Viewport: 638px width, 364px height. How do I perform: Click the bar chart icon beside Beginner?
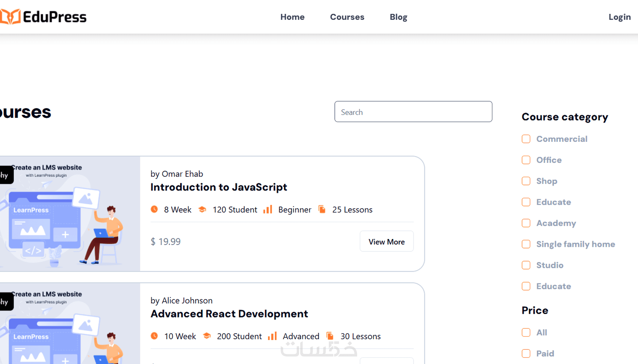[268, 209]
